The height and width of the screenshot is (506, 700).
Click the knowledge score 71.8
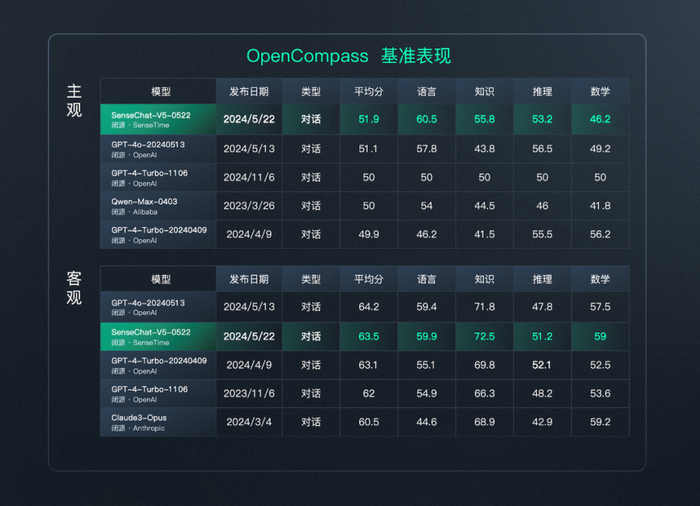pyautogui.click(x=484, y=307)
